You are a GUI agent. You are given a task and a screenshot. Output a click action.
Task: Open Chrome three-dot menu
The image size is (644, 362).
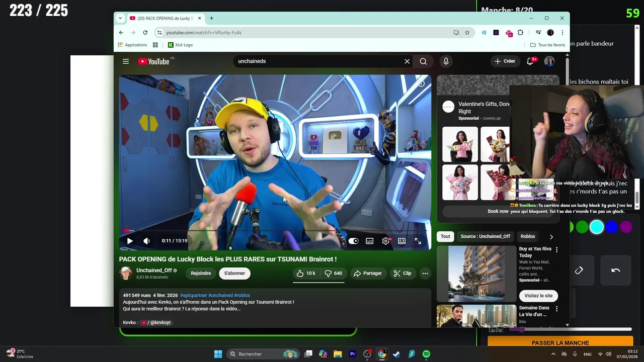[x=562, y=32]
